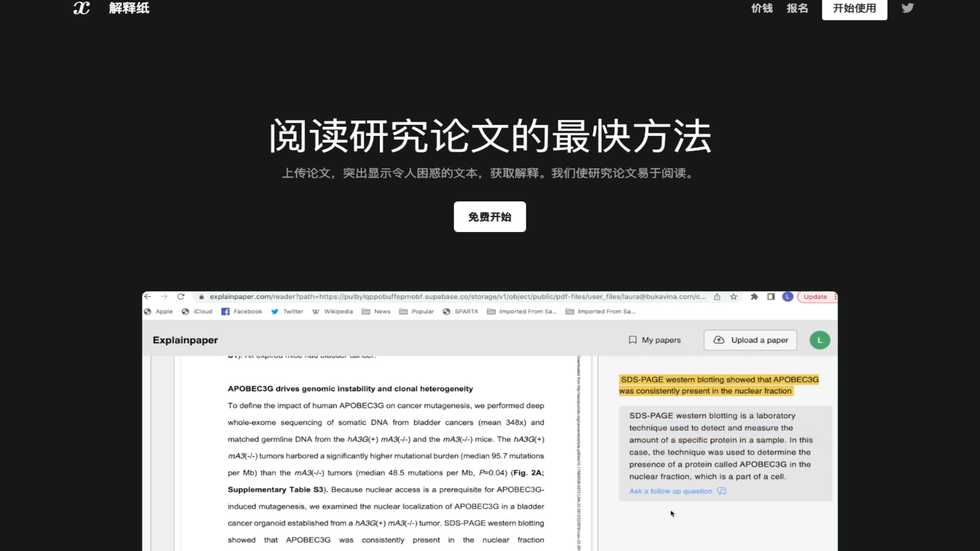
Task: Click the Supplementary Table S3 reference
Action: coord(277,490)
